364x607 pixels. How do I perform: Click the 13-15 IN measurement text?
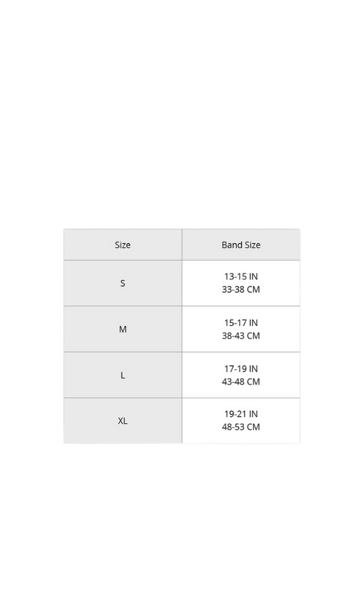point(241,277)
